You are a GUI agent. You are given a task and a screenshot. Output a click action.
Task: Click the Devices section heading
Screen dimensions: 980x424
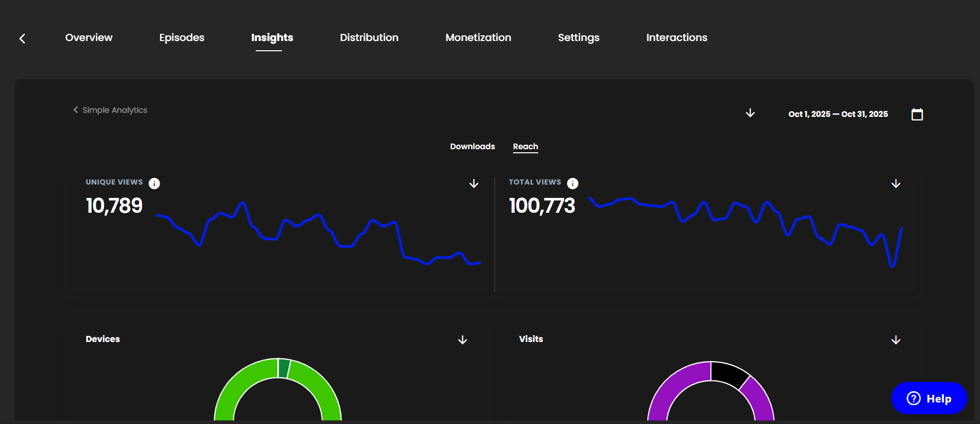103,339
